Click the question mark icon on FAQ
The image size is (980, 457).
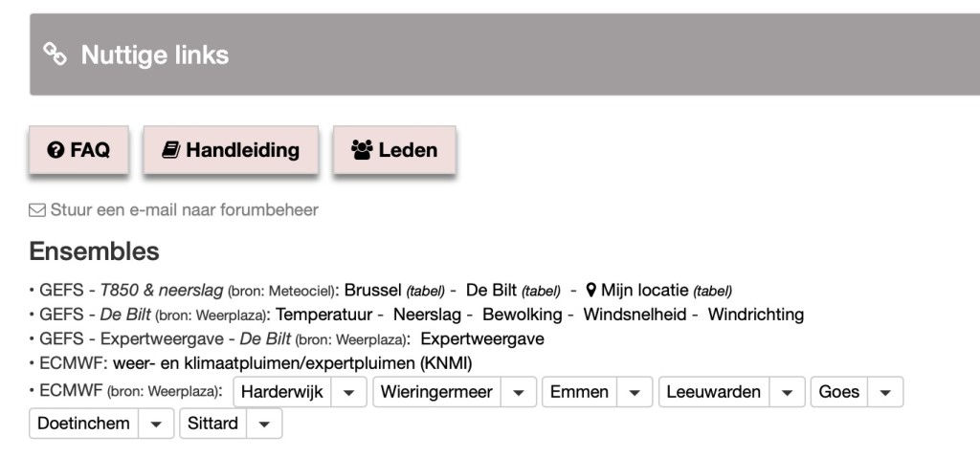click(56, 150)
